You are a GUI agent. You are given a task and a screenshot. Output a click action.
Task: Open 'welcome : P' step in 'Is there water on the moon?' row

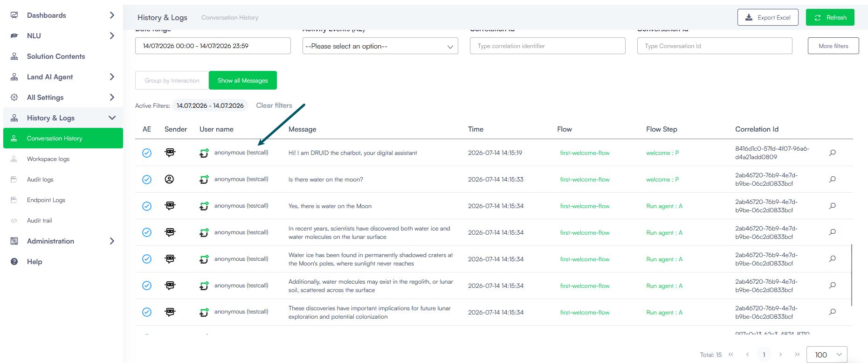point(662,180)
